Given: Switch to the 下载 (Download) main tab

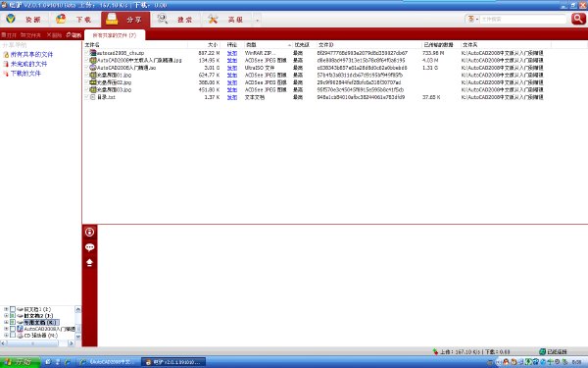Looking at the screenshot, I should [74, 20].
